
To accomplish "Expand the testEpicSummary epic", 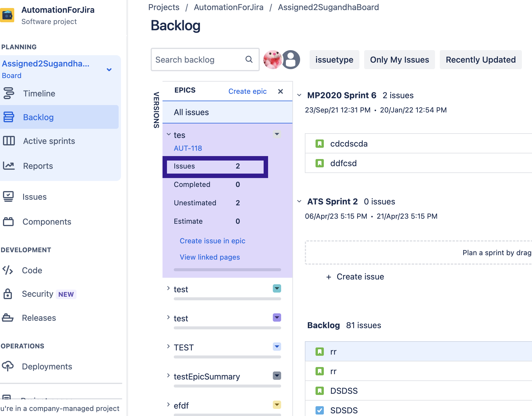I will (168, 375).
